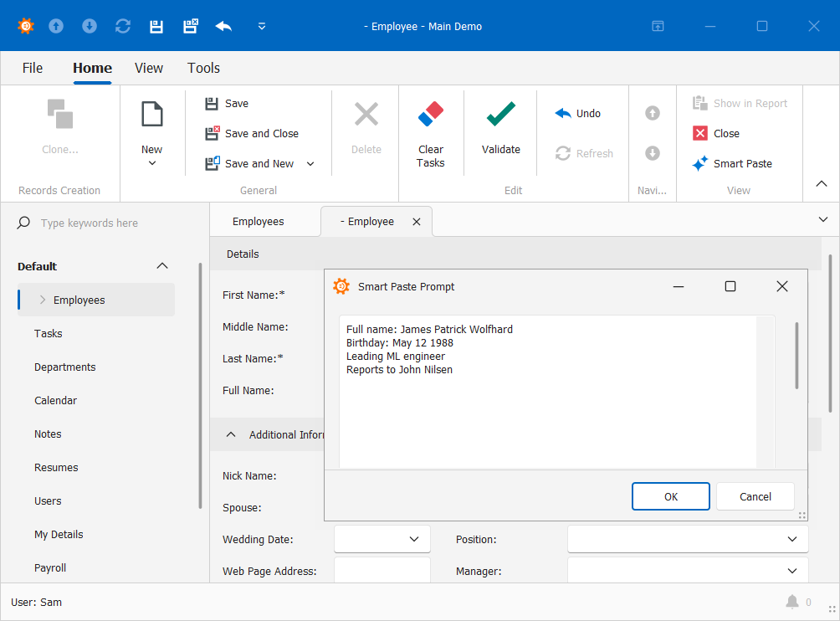Click Smart Paste sparkle button
The height and width of the screenshot is (621, 840).
click(732, 163)
